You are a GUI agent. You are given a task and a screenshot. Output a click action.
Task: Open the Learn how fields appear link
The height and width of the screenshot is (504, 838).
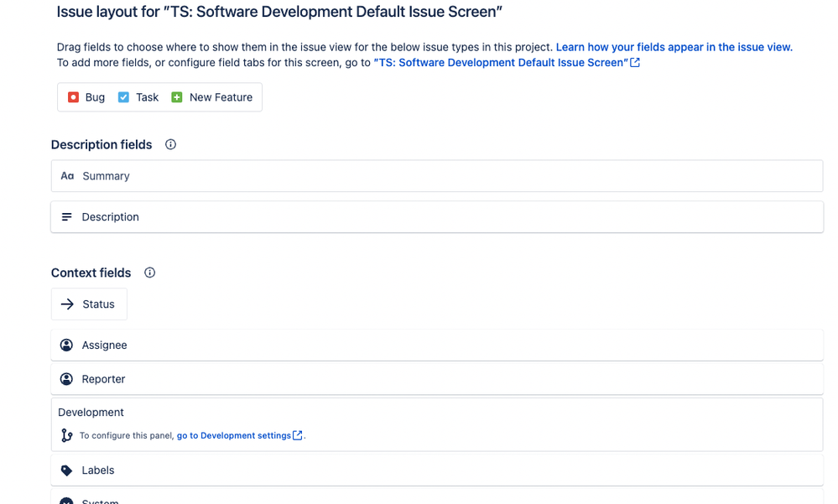(x=674, y=47)
